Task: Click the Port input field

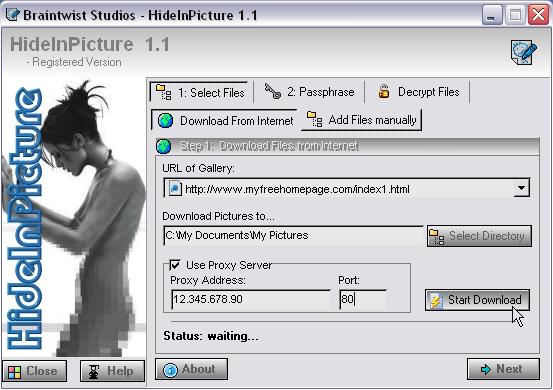Action: [363, 299]
